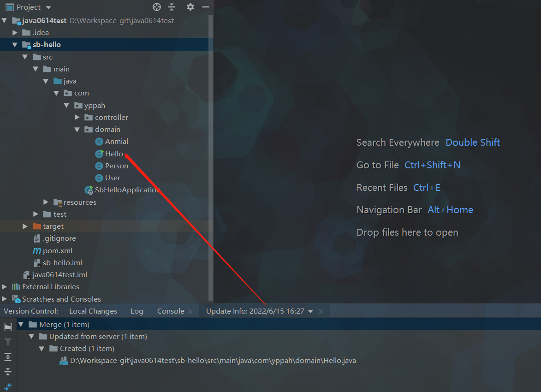Screen dimensions: 541x392
Task: Collapse all nodes in Project panel
Action: 172,7
